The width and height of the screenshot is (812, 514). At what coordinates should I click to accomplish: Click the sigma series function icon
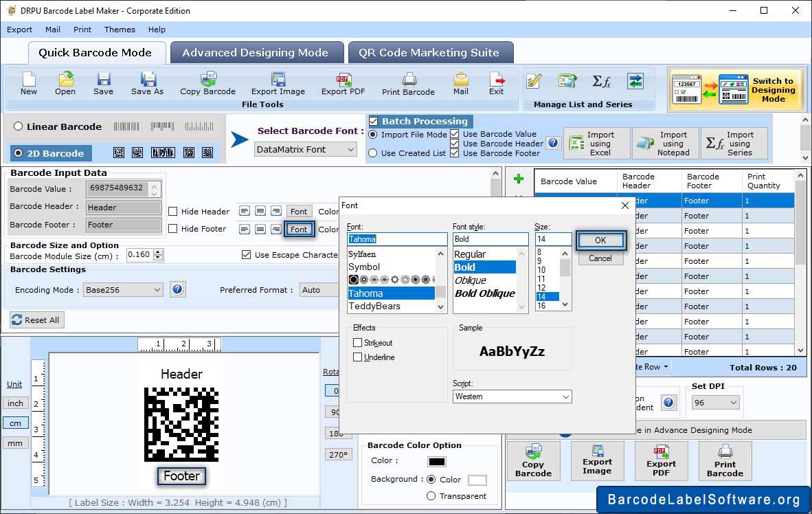601,81
